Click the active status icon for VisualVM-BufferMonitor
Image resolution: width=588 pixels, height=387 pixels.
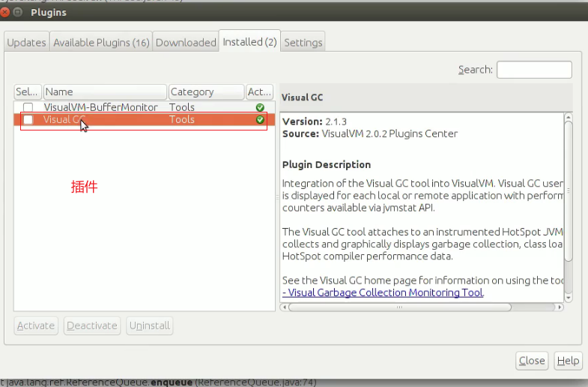260,107
